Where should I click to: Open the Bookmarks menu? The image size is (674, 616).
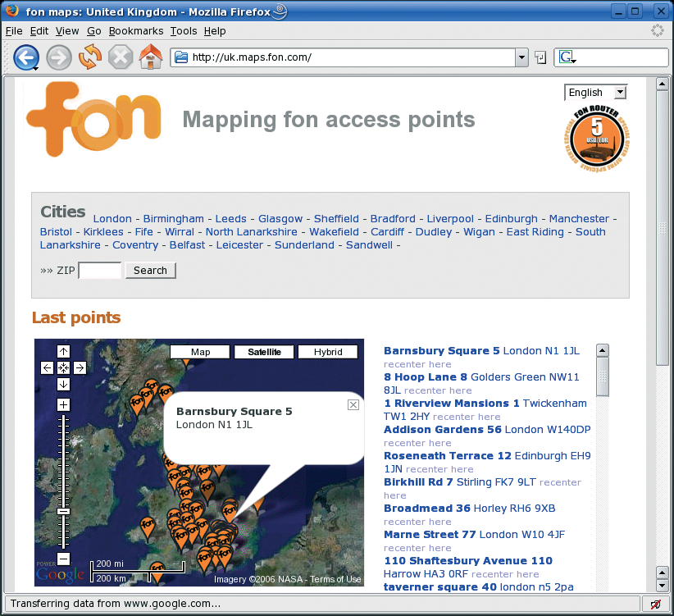pyautogui.click(x=136, y=31)
